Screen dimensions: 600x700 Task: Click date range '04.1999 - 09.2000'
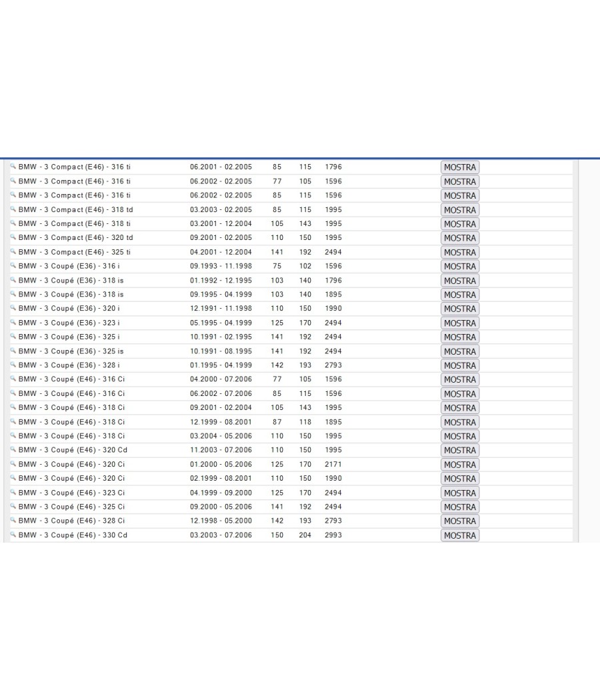pyautogui.click(x=221, y=493)
